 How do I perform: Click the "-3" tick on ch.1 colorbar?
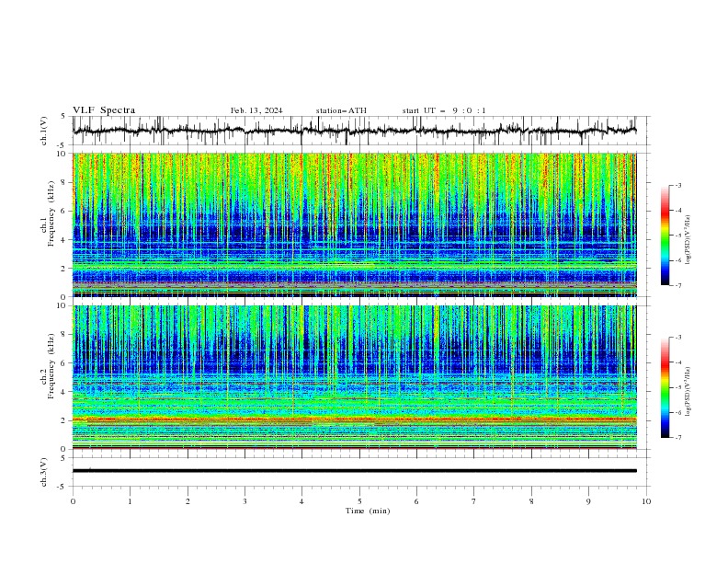point(677,185)
